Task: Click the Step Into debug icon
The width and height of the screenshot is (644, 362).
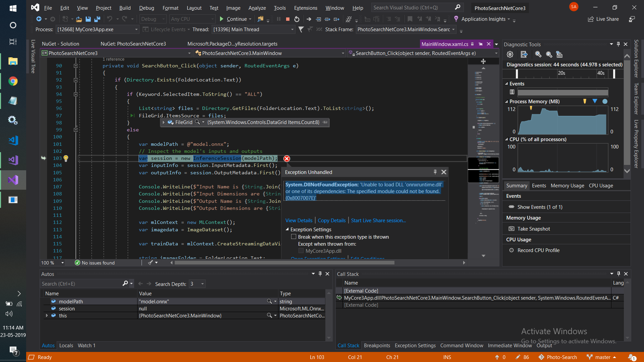Action: [318, 19]
